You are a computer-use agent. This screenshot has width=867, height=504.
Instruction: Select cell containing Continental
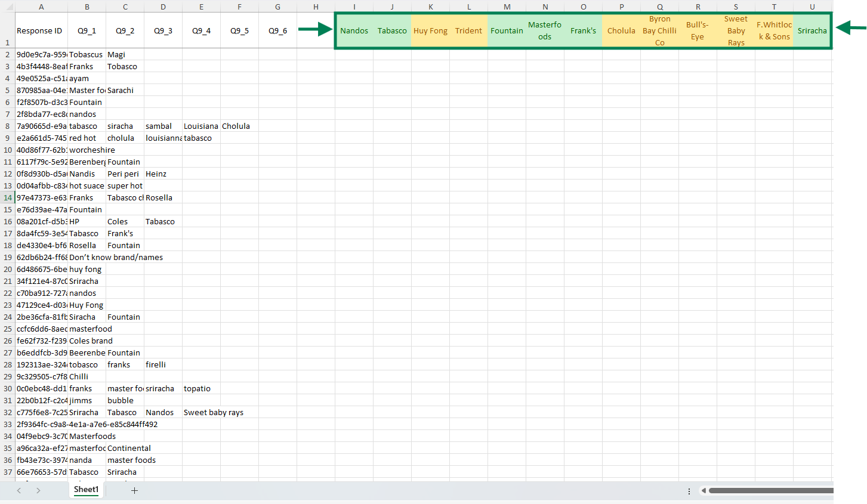point(125,448)
